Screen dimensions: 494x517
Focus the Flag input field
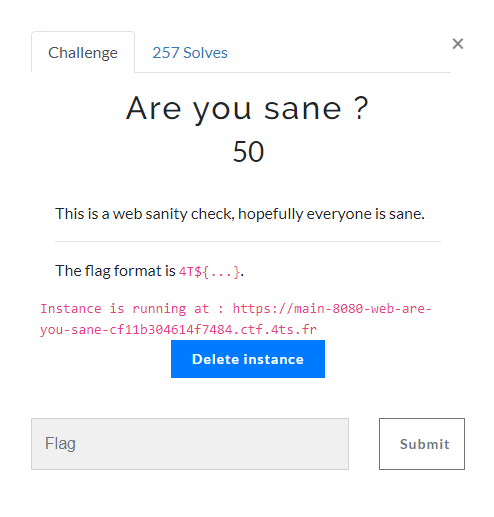tap(190, 444)
